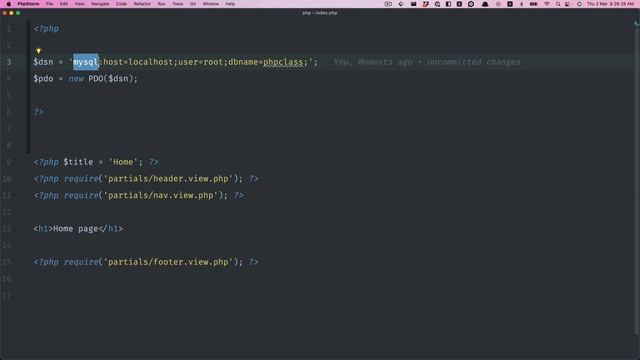This screenshot has width=640, height=360.
Task: Open the Code menu
Action: tap(121, 4)
